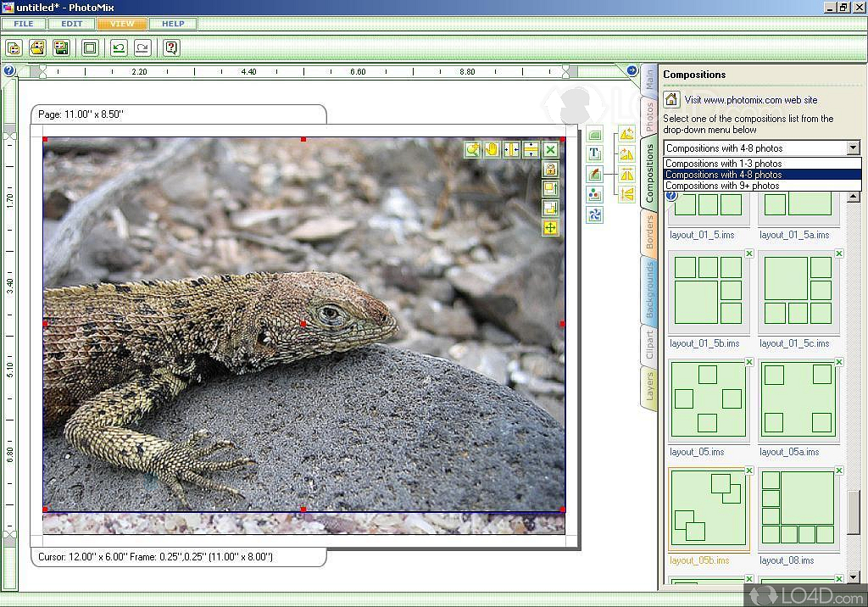Viewport: 868px width, 607px height.
Task: Save the current composition
Action: tap(60, 48)
